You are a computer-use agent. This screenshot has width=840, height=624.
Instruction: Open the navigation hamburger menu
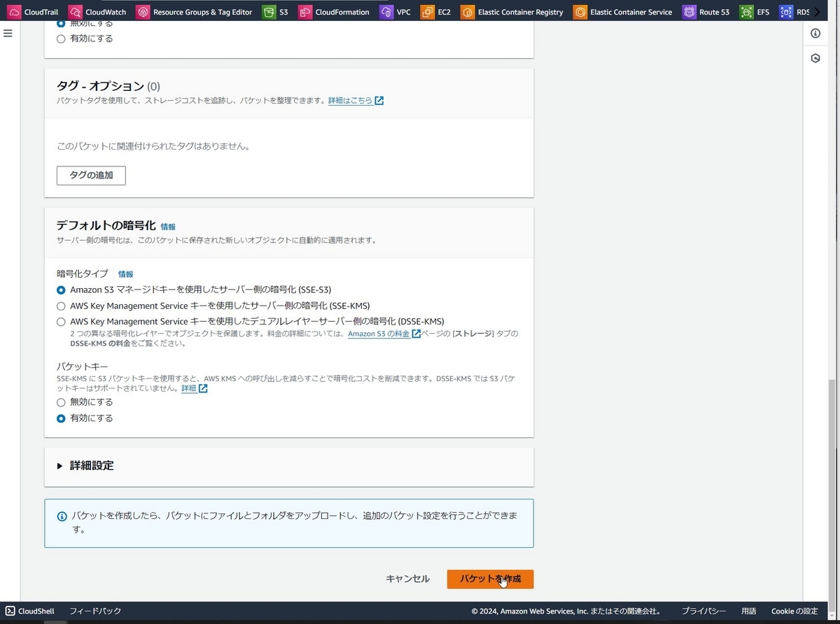coord(8,32)
